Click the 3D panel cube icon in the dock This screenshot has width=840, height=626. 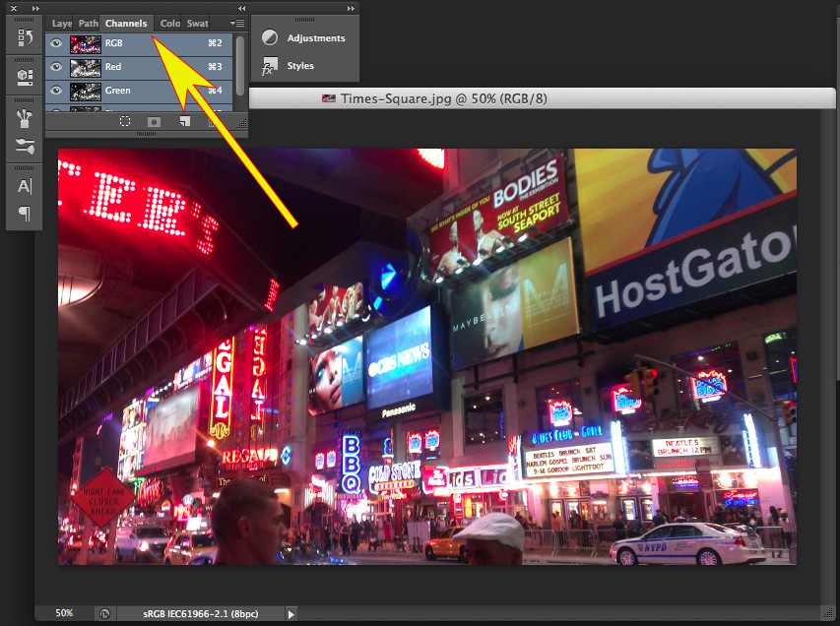(24, 74)
